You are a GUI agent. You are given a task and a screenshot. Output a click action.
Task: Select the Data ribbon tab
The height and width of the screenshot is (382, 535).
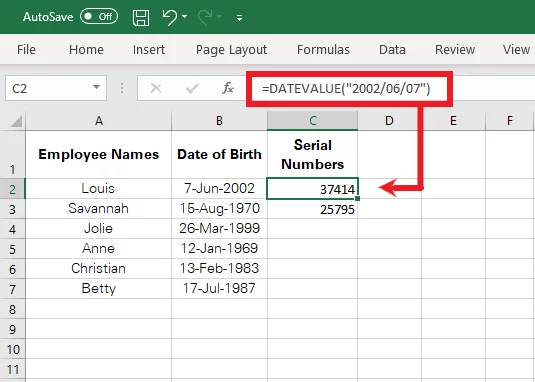point(392,50)
